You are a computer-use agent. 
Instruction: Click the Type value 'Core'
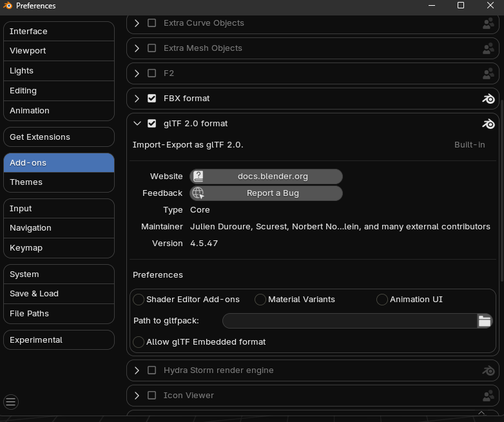[x=200, y=210]
